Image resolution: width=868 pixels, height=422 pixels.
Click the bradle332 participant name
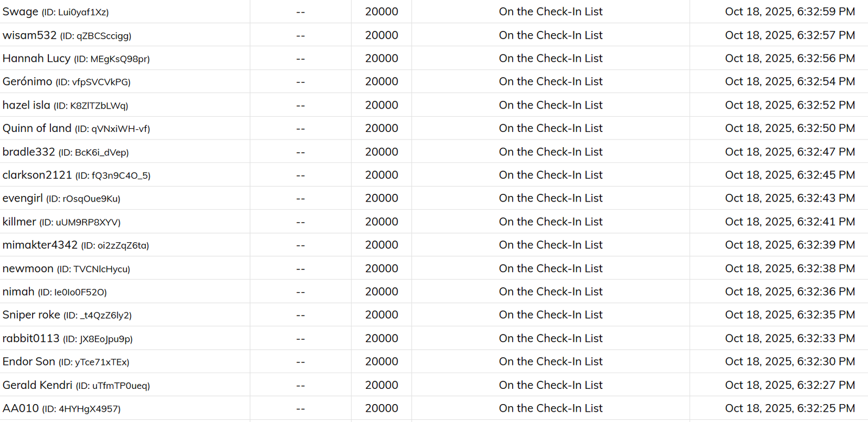(x=29, y=152)
